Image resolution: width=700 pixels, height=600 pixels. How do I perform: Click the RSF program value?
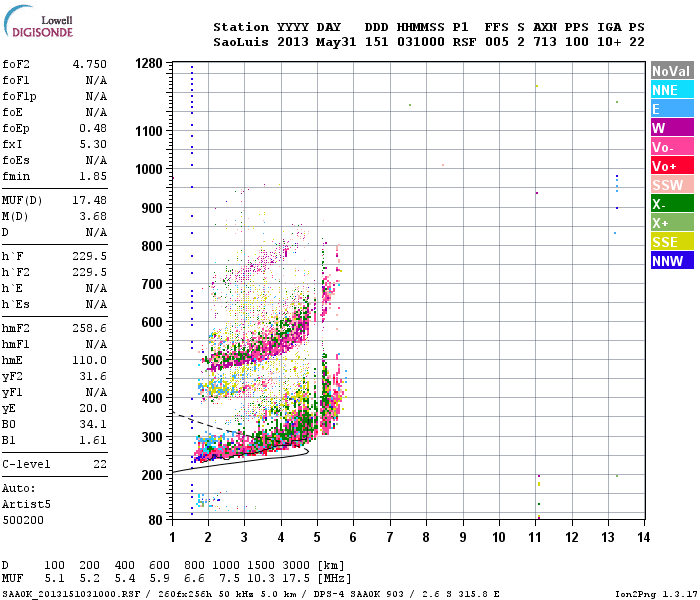tap(464, 42)
